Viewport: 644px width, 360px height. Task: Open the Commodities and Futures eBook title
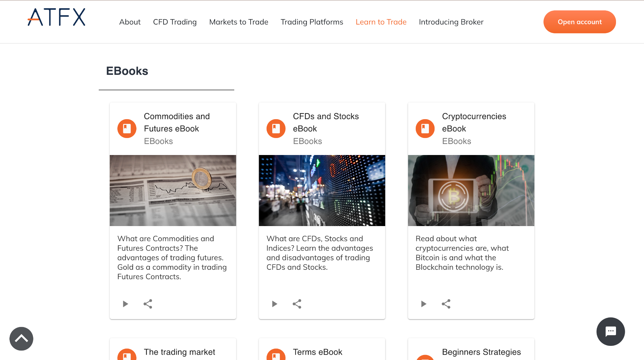tap(177, 122)
